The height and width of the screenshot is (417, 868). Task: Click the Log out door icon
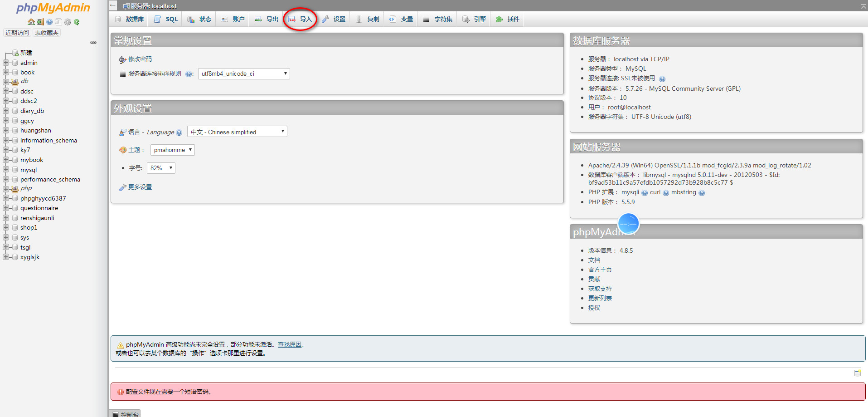40,22
